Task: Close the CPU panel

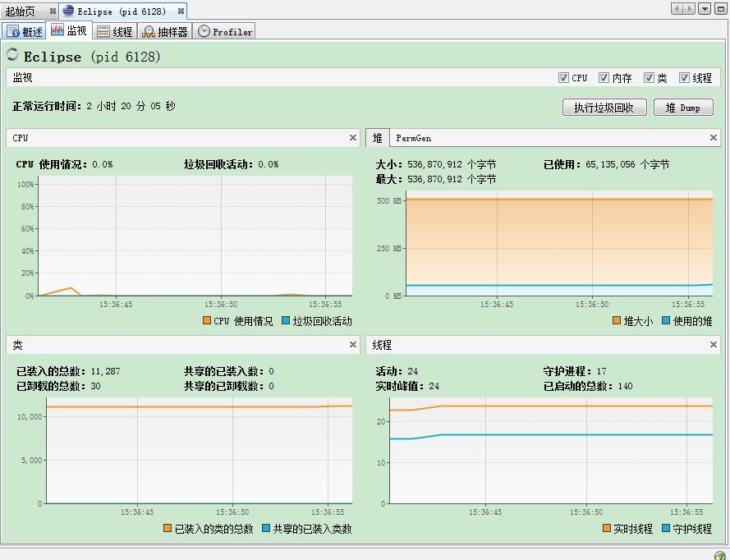Action: click(x=352, y=137)
